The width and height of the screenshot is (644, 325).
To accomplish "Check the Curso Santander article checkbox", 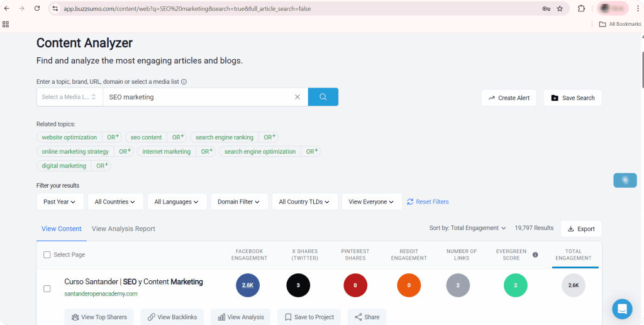I will (x=47, y=289).
